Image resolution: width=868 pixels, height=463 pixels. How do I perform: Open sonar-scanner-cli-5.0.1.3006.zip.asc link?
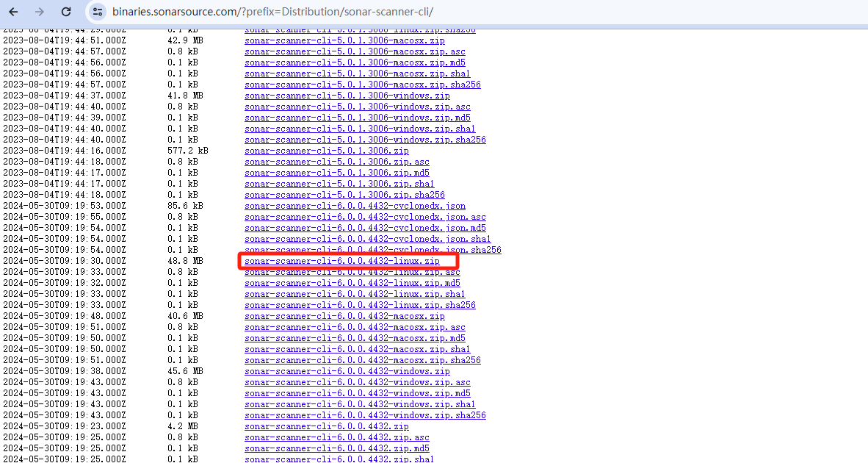click(x=337, y=162)
